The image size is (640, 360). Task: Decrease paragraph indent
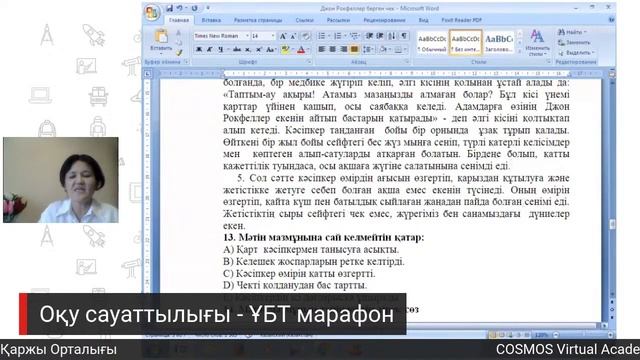tap(369, 36)
